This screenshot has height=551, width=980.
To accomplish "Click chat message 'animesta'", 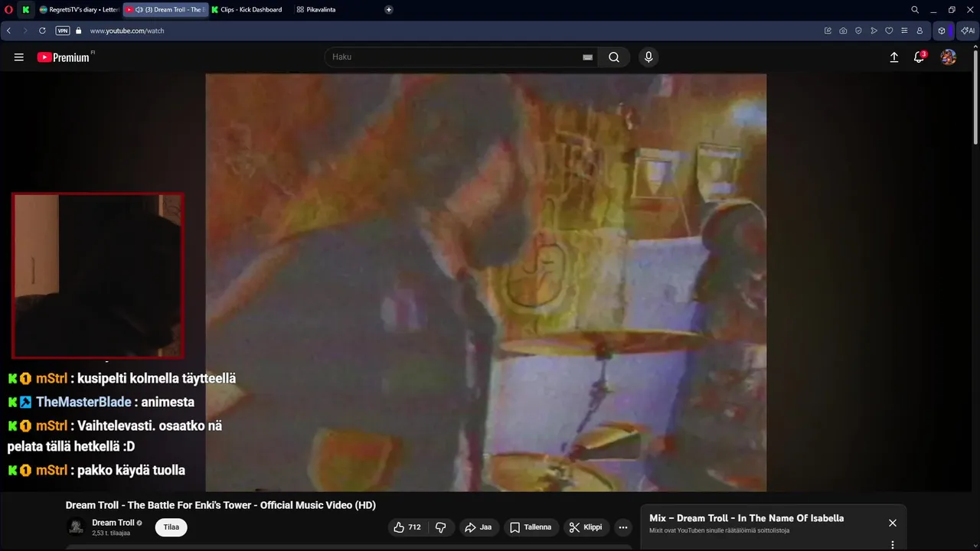I will point(168,402).
